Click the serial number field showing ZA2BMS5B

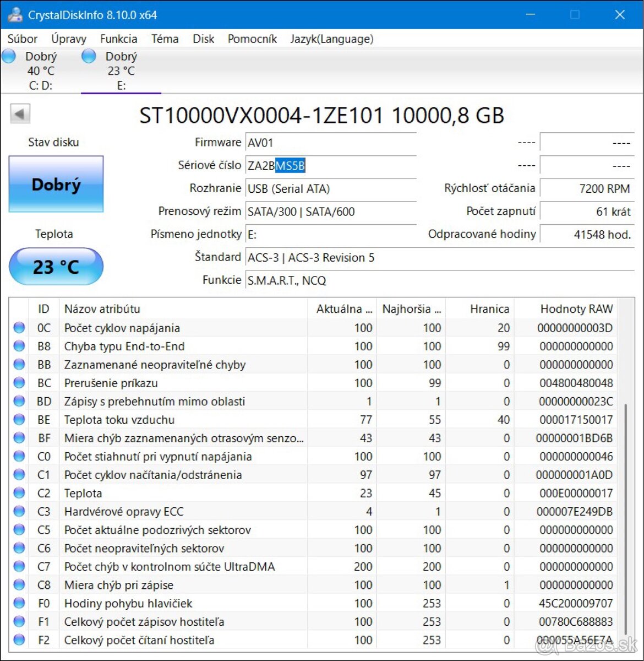(330, 165)
